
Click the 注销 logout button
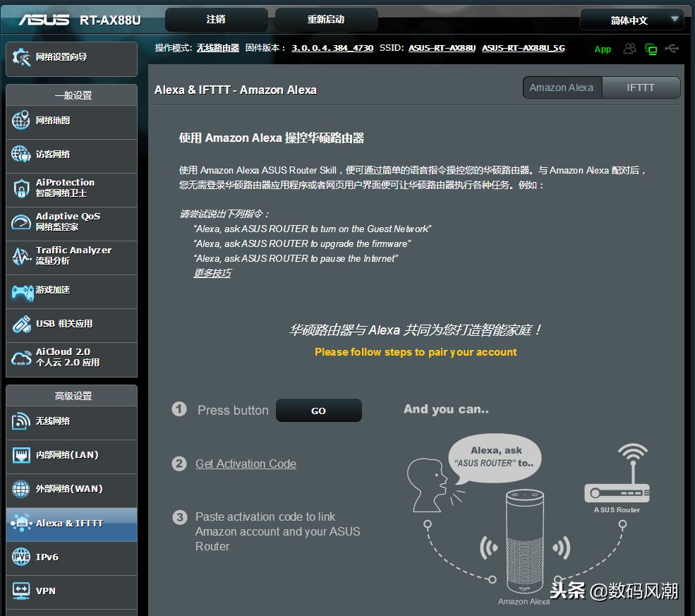click(217, 20)
